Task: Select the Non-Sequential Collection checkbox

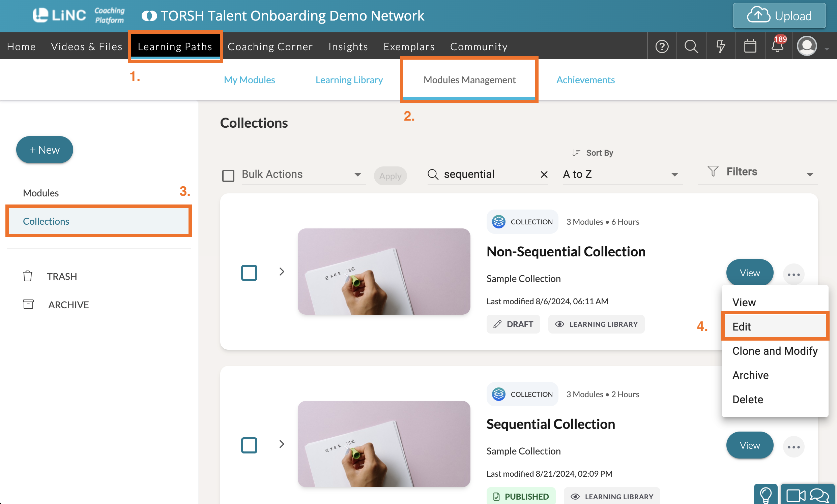Action: (x=249, y=272)
